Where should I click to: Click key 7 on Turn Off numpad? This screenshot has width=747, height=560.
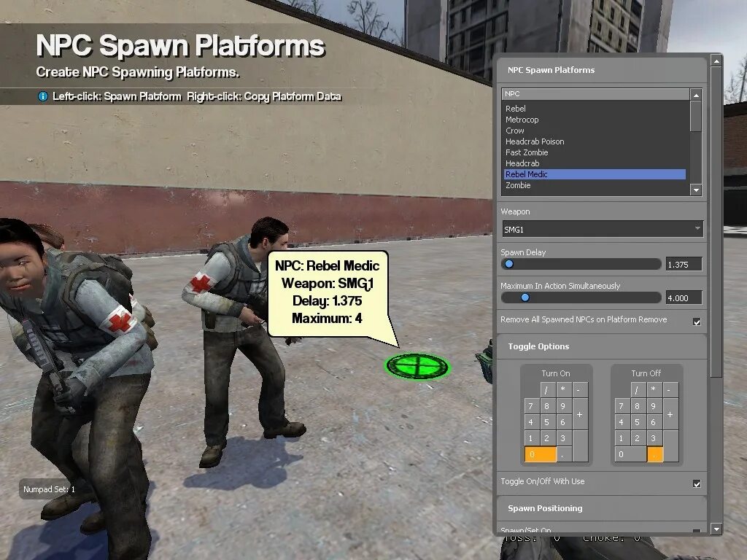click(622, 406)
